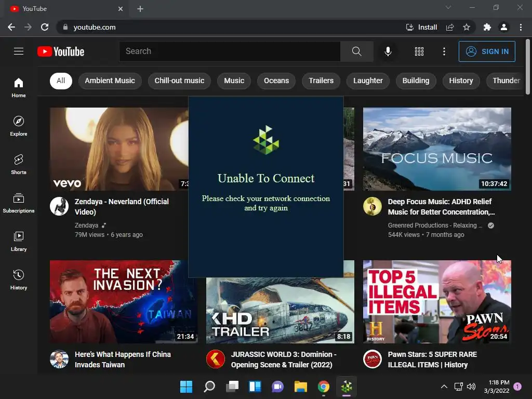
Task: Click the site lock icon
Action: coord(65,27)
